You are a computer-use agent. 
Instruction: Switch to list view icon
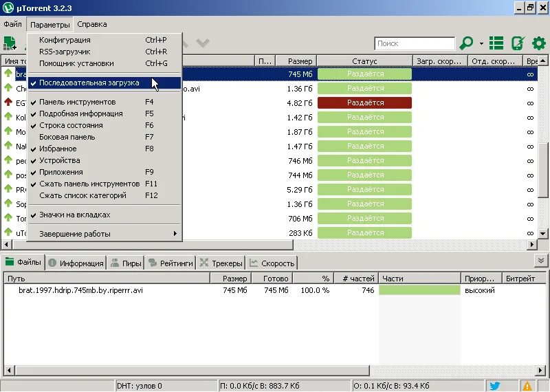pyautogui.click(x=496, y=43)
